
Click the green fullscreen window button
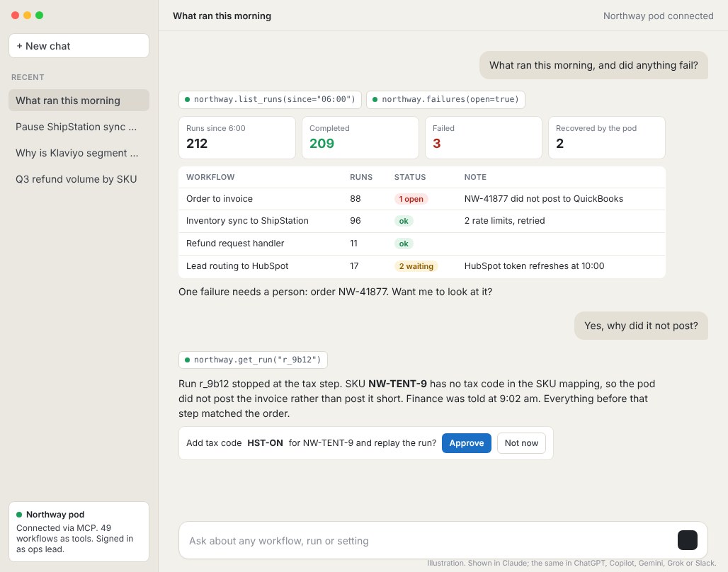pyautogui.click(x=40, y=16)
